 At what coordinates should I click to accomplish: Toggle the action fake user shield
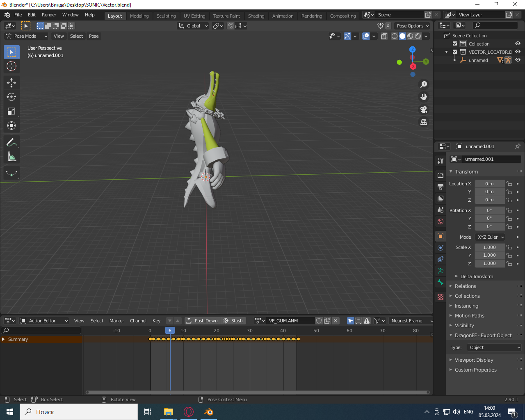(x=319, y=321)
